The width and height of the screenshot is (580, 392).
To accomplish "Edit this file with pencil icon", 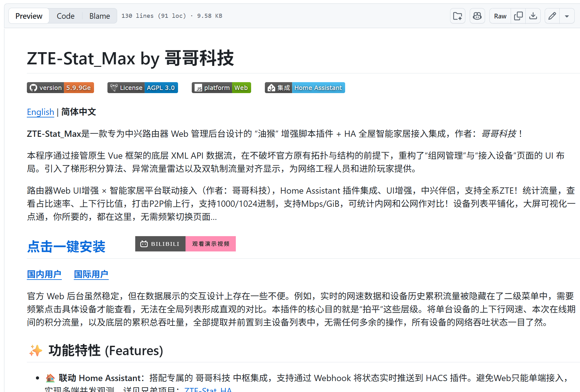I will tap(552, 16).
